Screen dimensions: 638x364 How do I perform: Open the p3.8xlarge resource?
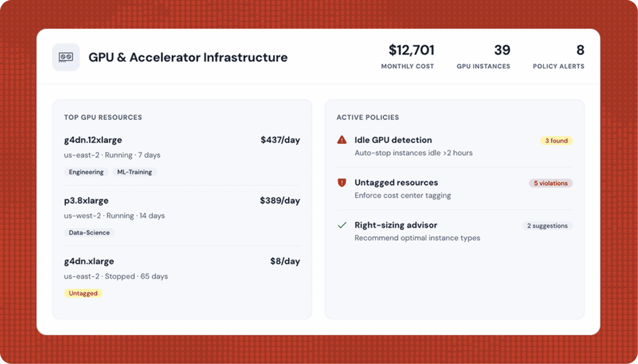point(86,200)
